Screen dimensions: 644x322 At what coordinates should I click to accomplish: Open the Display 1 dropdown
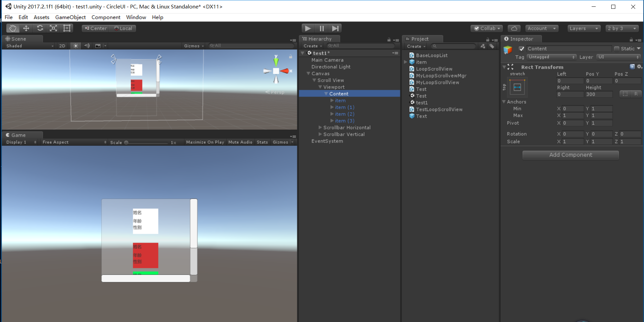coord(21,142)
